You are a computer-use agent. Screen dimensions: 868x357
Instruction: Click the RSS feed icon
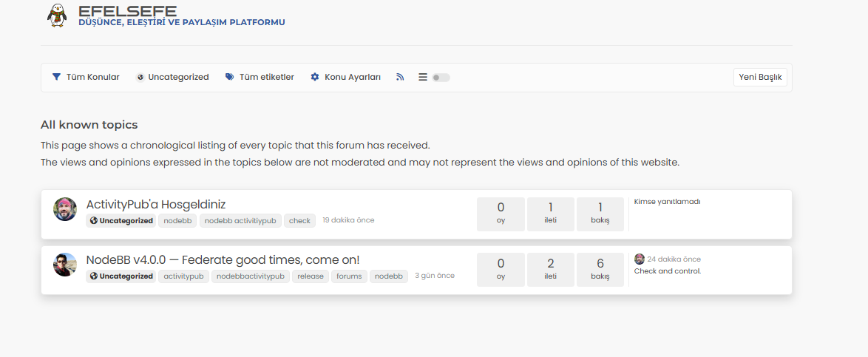400,77
